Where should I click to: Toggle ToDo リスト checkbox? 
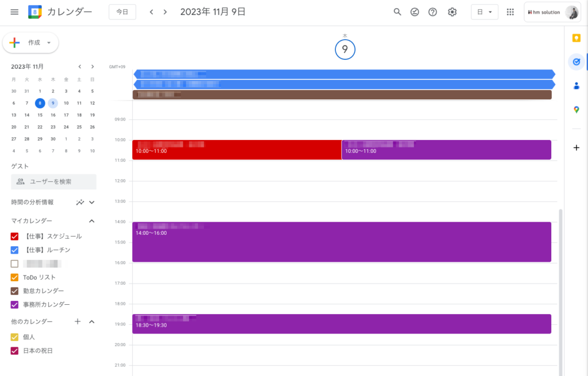14,277
